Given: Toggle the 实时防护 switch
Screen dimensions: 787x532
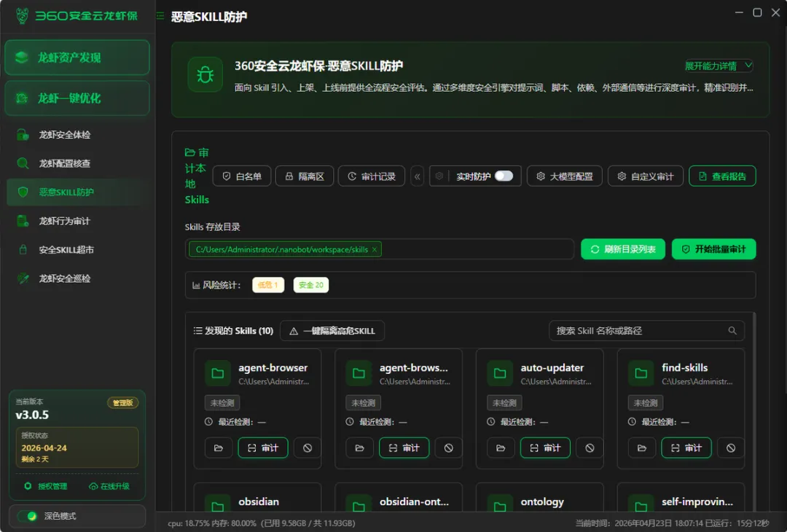Looking at the screenshot, I should (504, 176).
